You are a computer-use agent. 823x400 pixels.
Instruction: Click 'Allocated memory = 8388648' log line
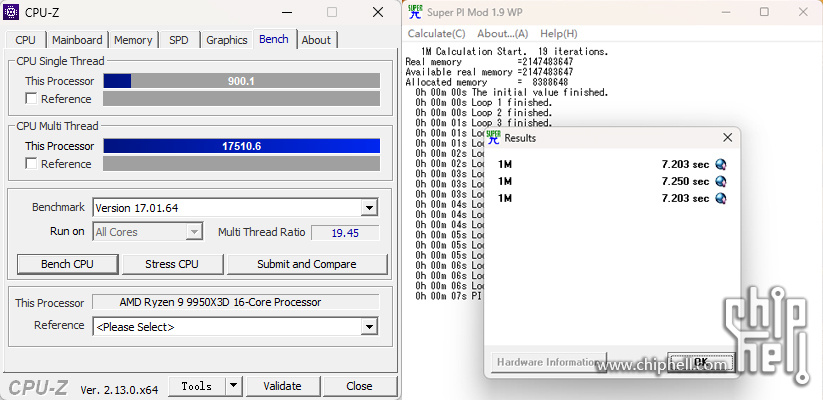click(487, 82)
